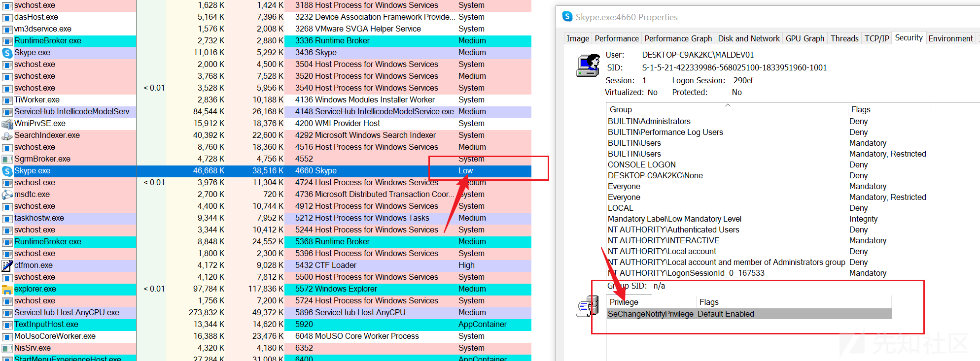Click the TiWorker.exe process icon
The width and height of the screenshot is (980, 361).
click(x=7, y=100)
